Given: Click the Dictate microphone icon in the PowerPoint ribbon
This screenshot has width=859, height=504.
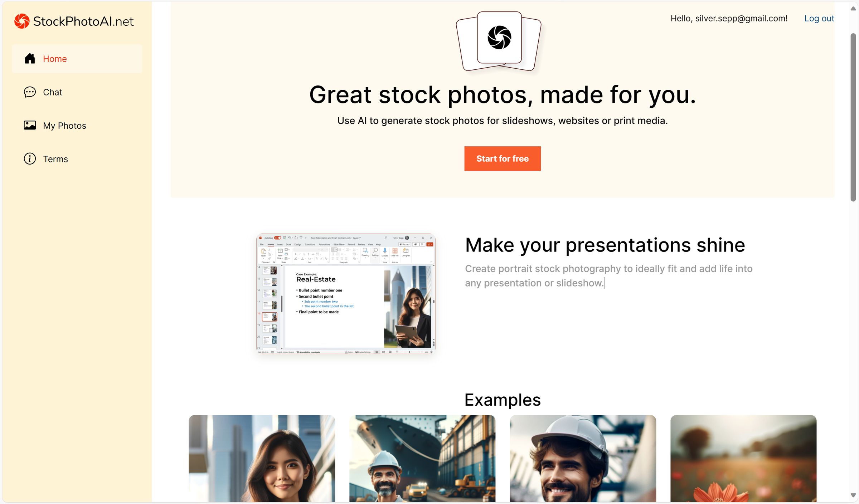Looking at the screenshot, I should click(x=385, y=250).
